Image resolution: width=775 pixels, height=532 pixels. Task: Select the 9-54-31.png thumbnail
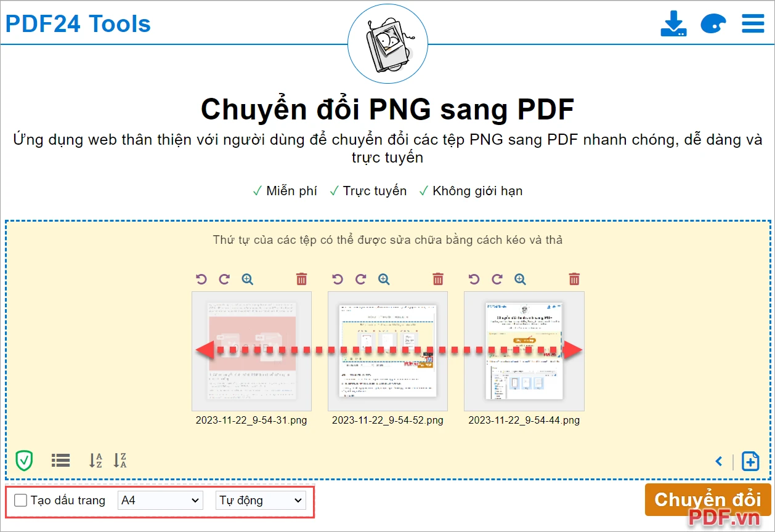tap(251, 351)
